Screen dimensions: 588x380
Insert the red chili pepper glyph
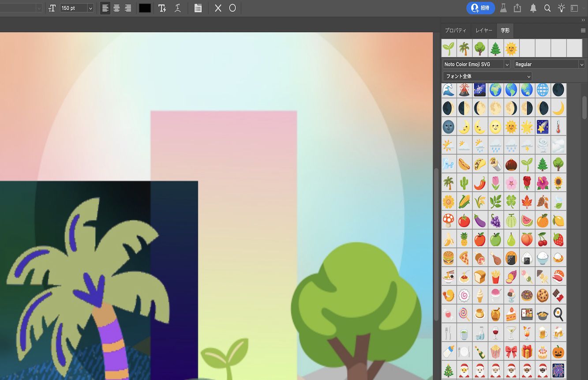click(x=480, y=183)
